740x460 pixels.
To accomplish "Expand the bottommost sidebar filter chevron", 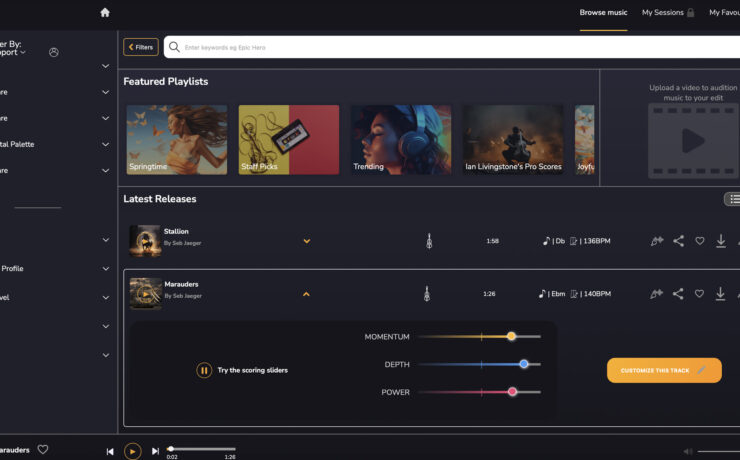I will click(x=106, y=355).
